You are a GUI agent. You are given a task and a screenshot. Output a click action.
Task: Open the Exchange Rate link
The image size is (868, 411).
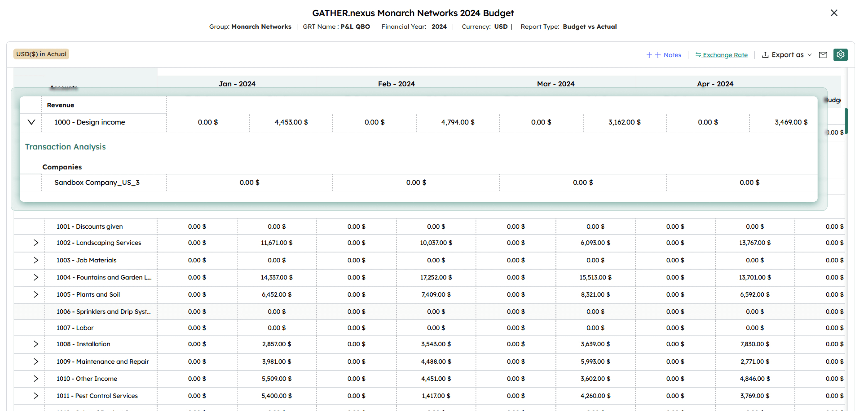tap(721, 55)
